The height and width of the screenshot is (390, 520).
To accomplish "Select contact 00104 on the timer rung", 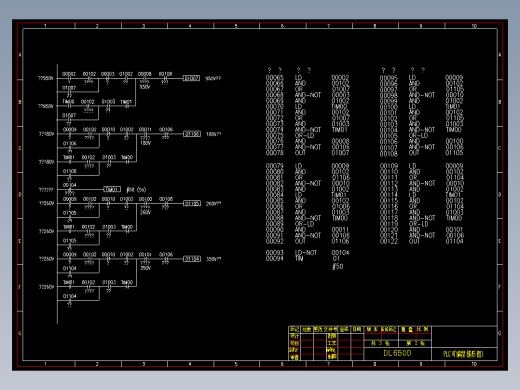I will tap(70, 185).
